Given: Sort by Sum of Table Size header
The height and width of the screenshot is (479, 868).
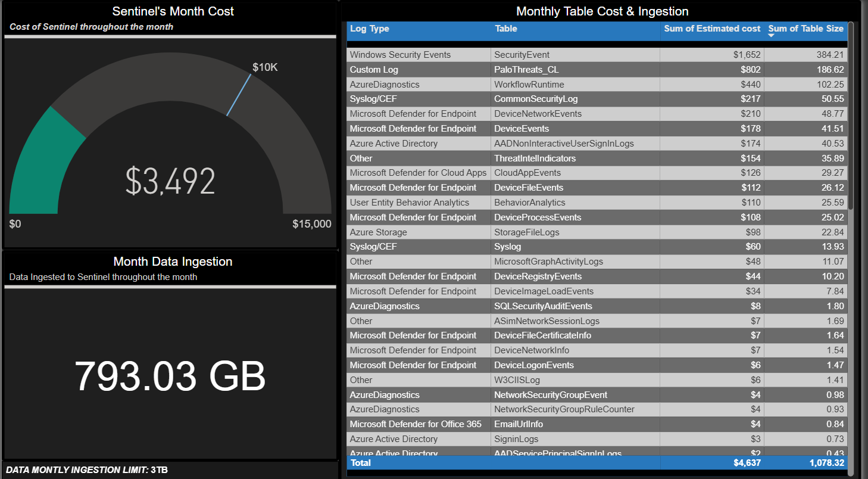Looking at the screenshot, I should (805, 29).
